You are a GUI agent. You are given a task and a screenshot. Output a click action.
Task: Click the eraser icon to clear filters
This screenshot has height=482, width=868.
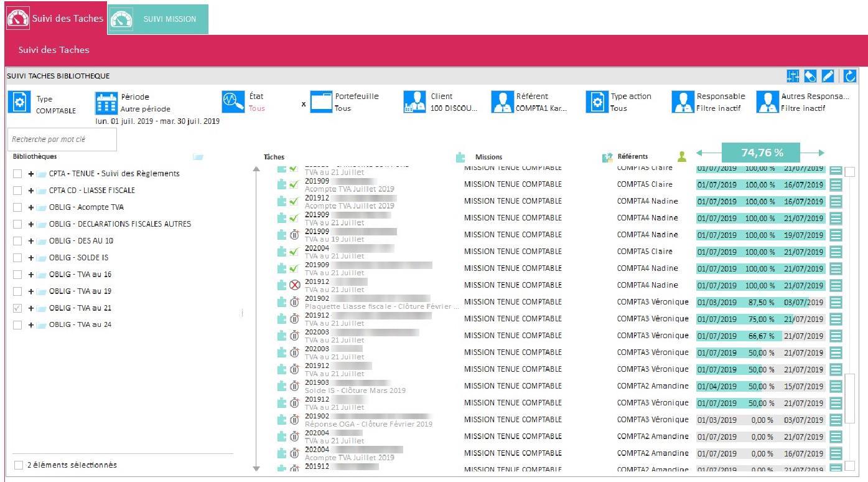pyautogui.click(x=810, y=76)
